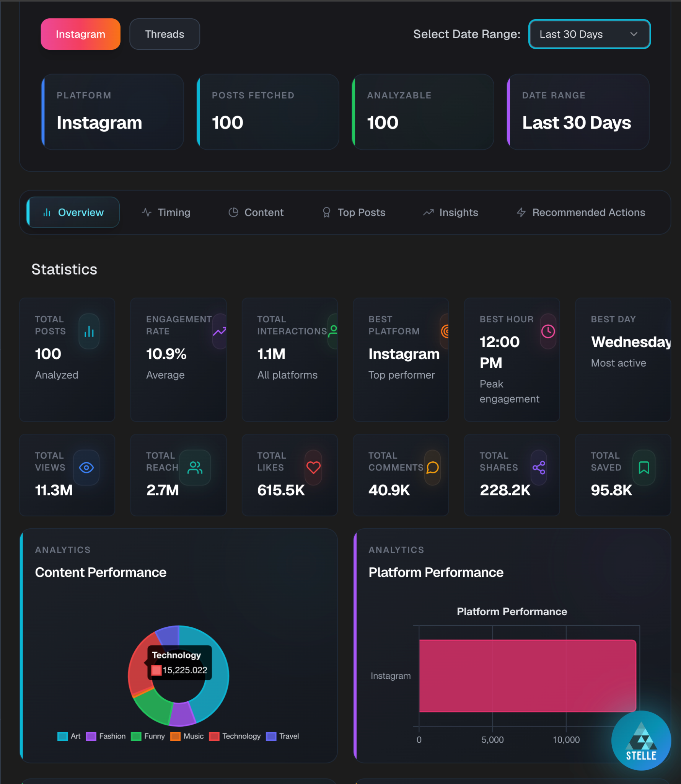
Task: Click the Analyzable summary card
Action: tap(423, 112)
